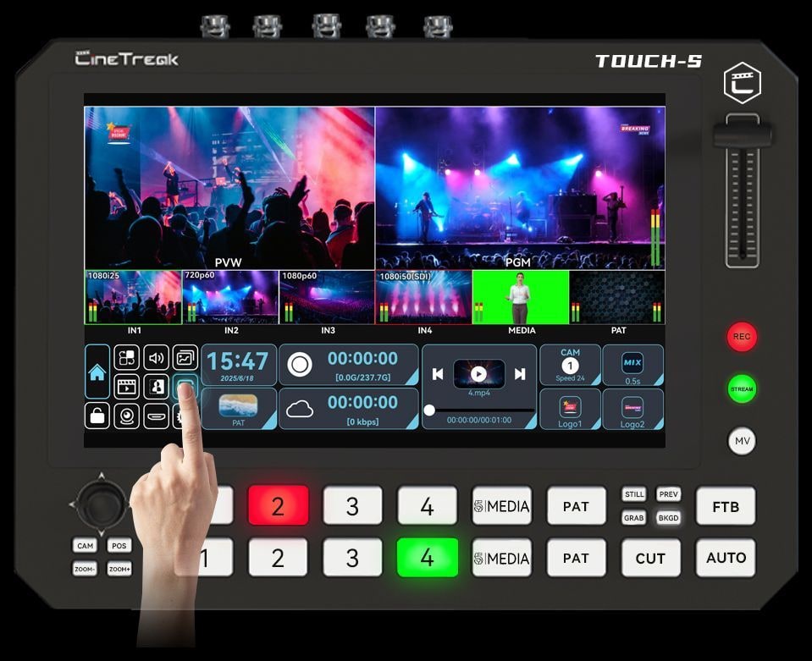Tap the Home icon on the touchscreen
Image resolution: width=812 pixels, height=661 pixels.
(x=97, y=372)
